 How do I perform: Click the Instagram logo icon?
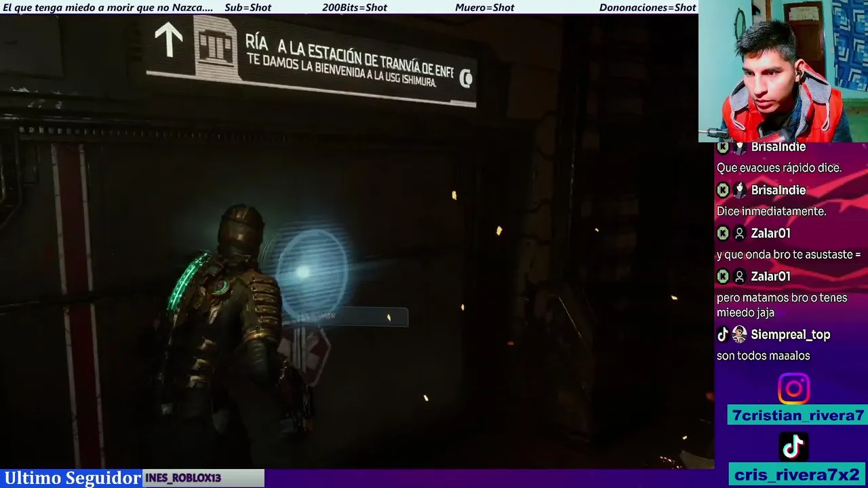point(793,389)
